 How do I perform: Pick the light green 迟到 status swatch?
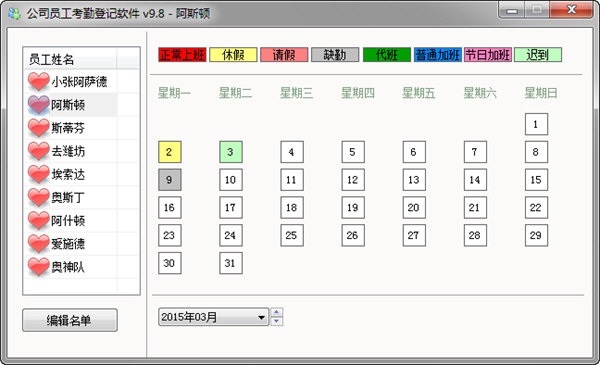click(x=538, y=55)
